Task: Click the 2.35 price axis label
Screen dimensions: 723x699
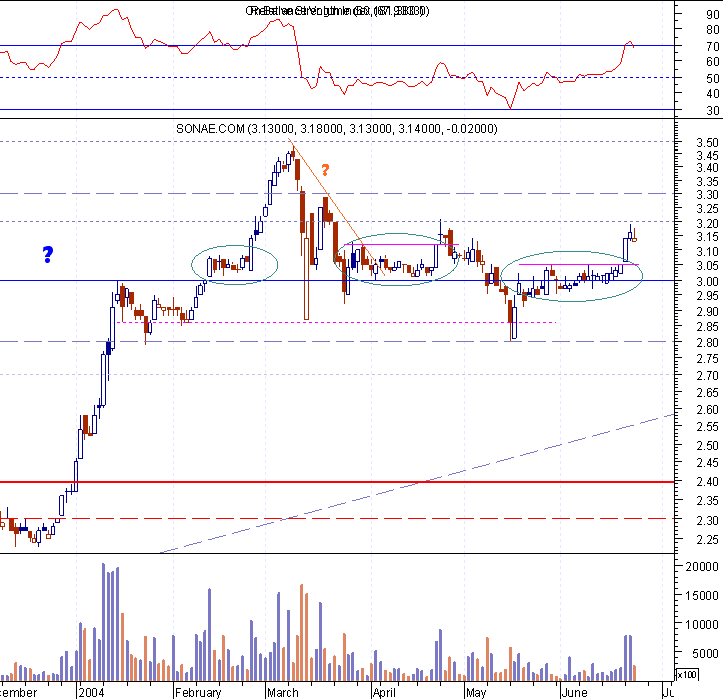Action: [707, 501]
